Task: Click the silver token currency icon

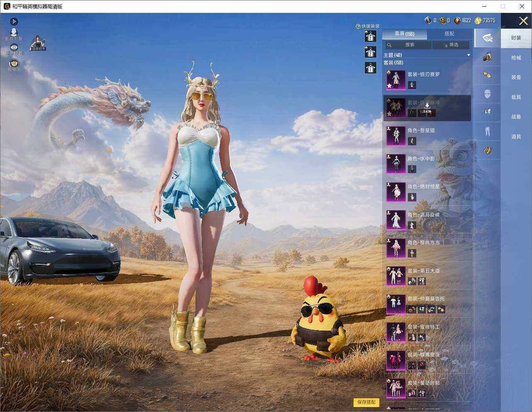Action: 428,20
